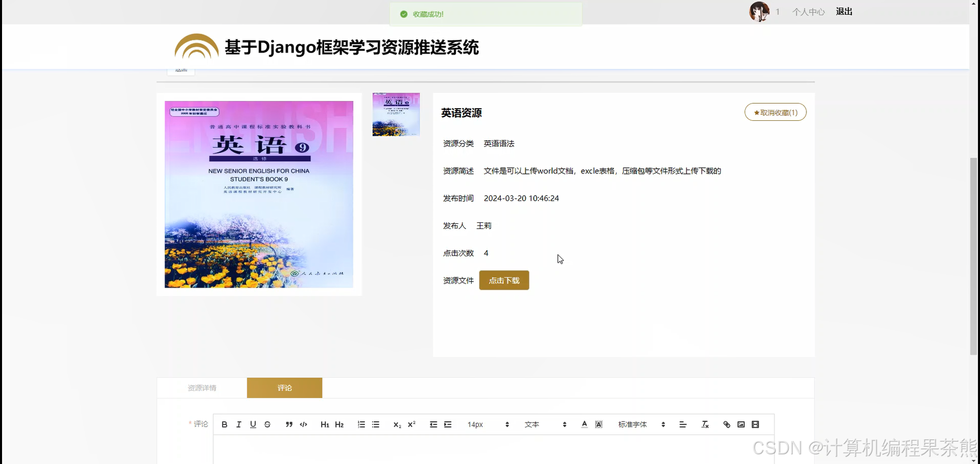
Task: Insert a video into the comment
Action: (x=755, y=424)
